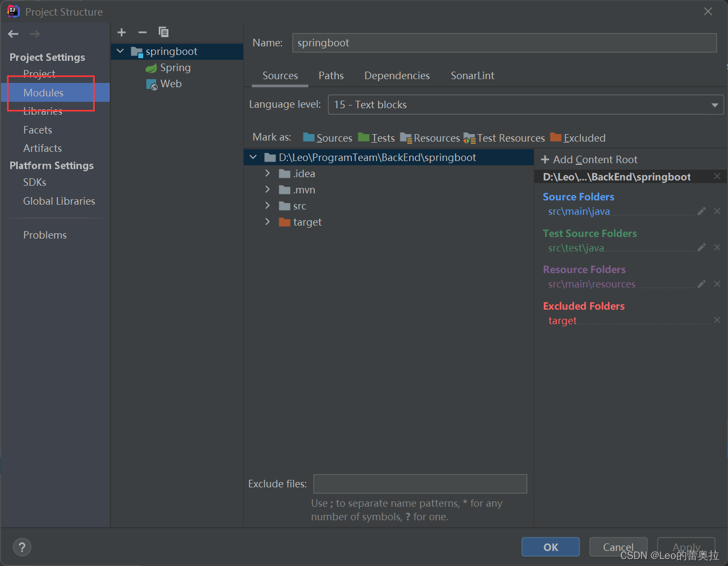Click the OK button
Viewport: 728px width, 566px height.
pos(550,547)
